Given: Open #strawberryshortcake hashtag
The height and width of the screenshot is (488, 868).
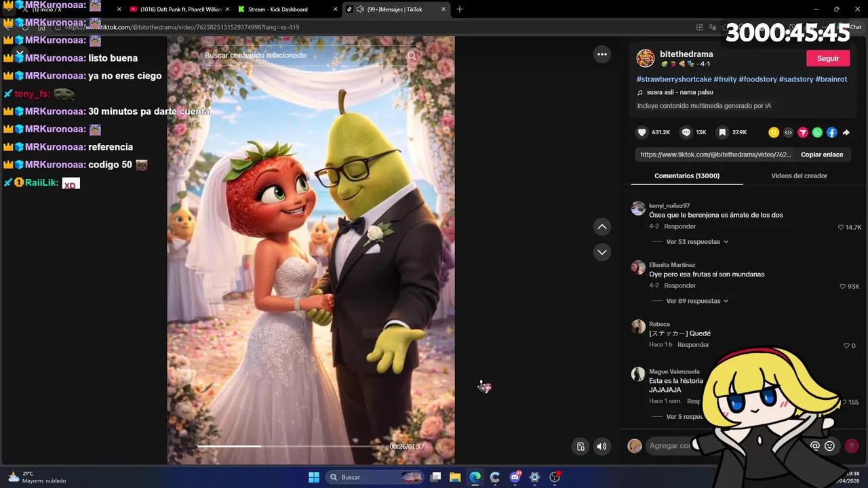Looking at the screenshot, I should click(674, 79).
